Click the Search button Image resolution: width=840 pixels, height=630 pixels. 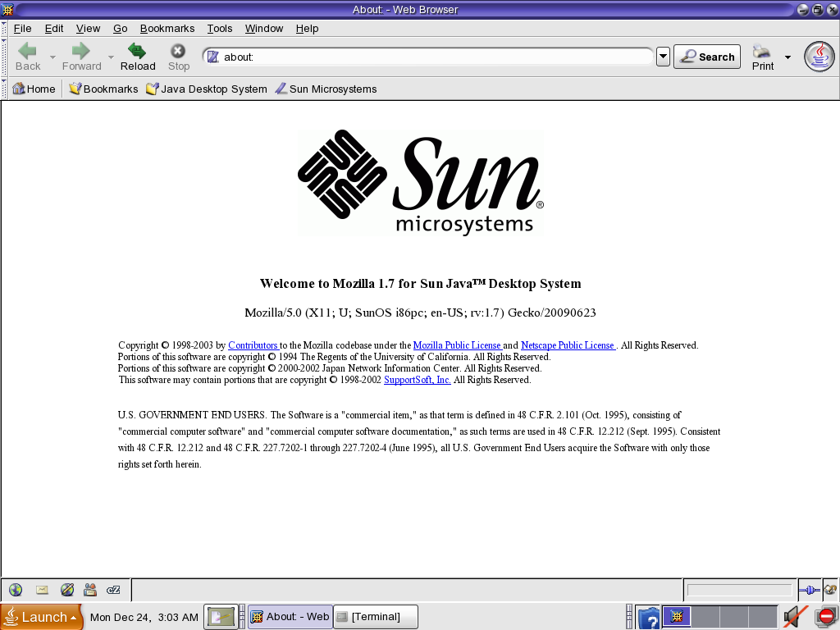[707, 57]
